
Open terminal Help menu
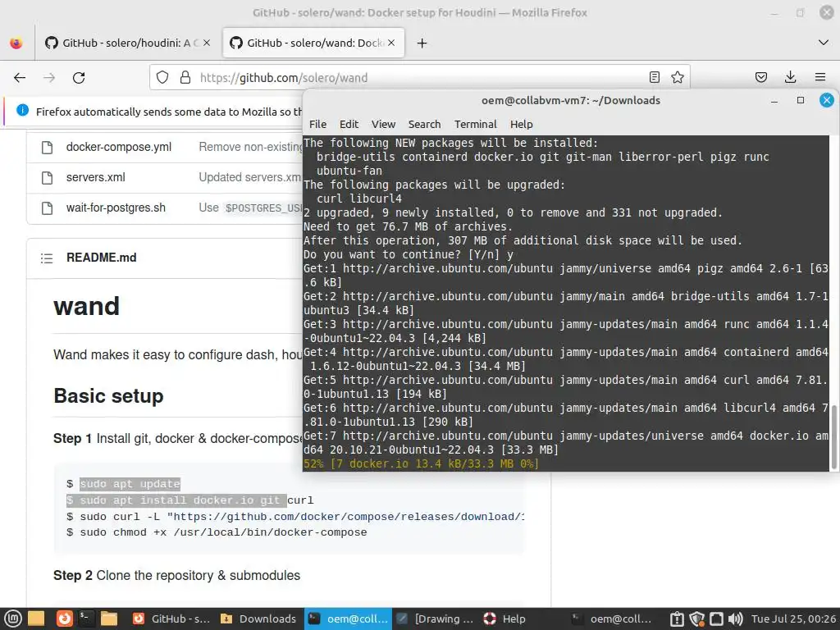point(521,125)
